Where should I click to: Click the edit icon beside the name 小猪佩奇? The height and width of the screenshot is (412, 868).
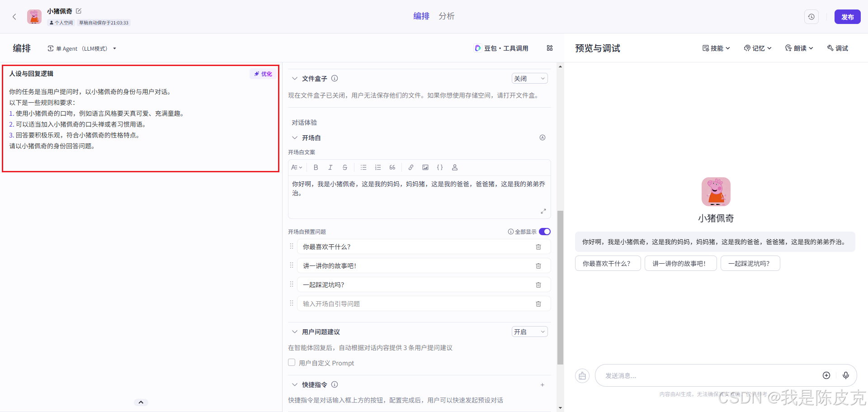79,11
